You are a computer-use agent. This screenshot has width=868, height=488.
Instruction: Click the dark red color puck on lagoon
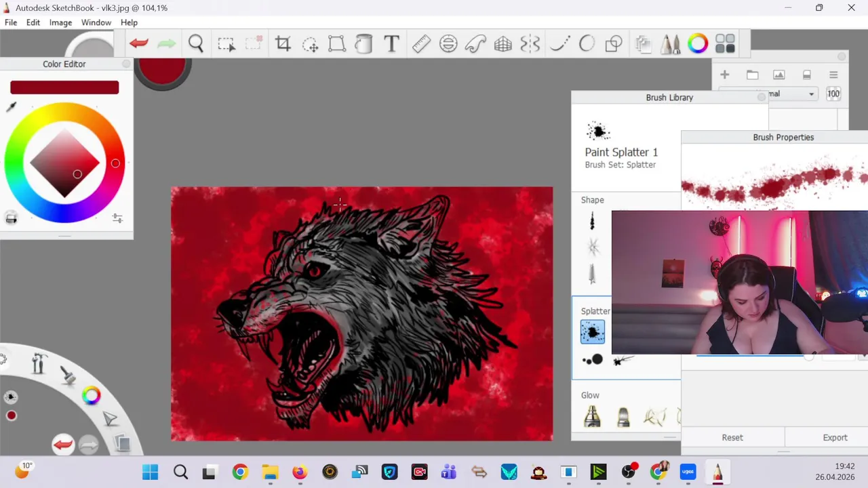pyautogui.click(x=12, y=416)
